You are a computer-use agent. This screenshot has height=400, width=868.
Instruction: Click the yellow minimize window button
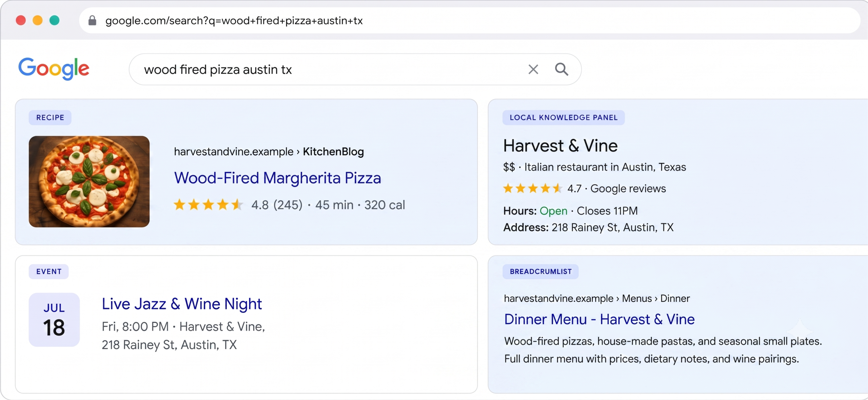coord(38,20)
